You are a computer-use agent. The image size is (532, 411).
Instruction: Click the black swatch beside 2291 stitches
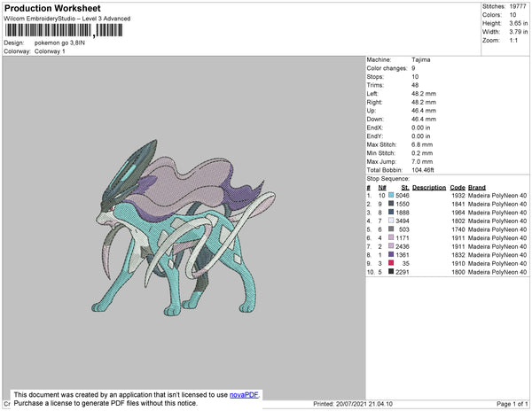[x=391, y=271]
